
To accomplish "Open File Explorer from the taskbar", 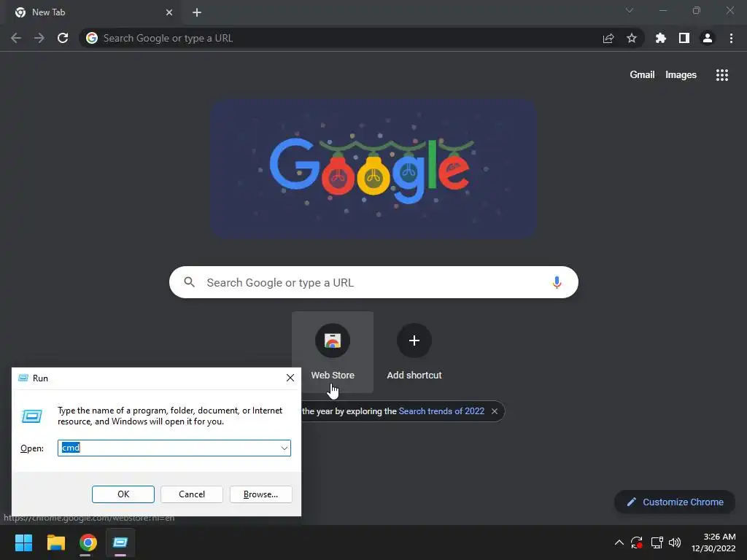I will point(55,542).
